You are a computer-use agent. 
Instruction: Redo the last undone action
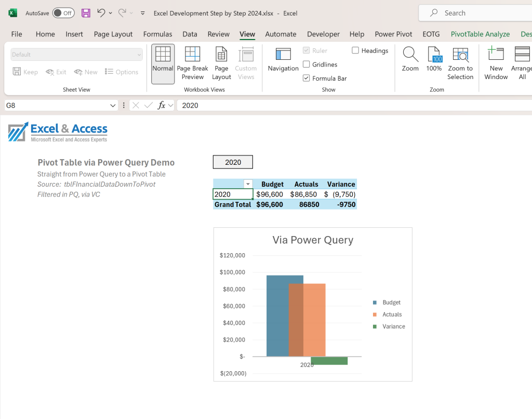pos(122,13)
